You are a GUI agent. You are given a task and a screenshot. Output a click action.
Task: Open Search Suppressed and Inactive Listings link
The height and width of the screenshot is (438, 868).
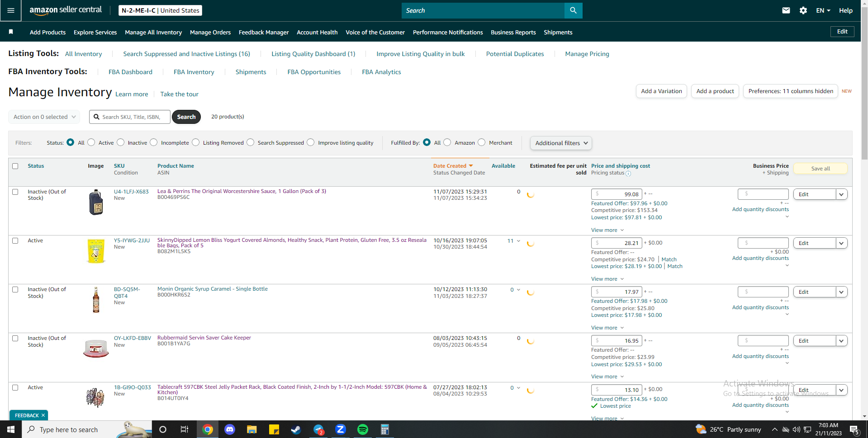[x=187, y=54]
